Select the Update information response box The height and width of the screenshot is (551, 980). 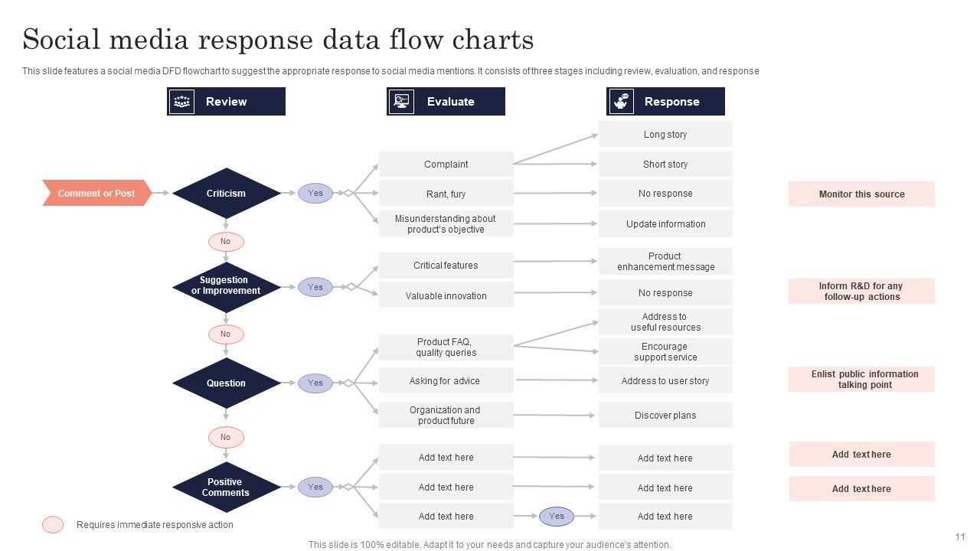[x=665, y=224]
